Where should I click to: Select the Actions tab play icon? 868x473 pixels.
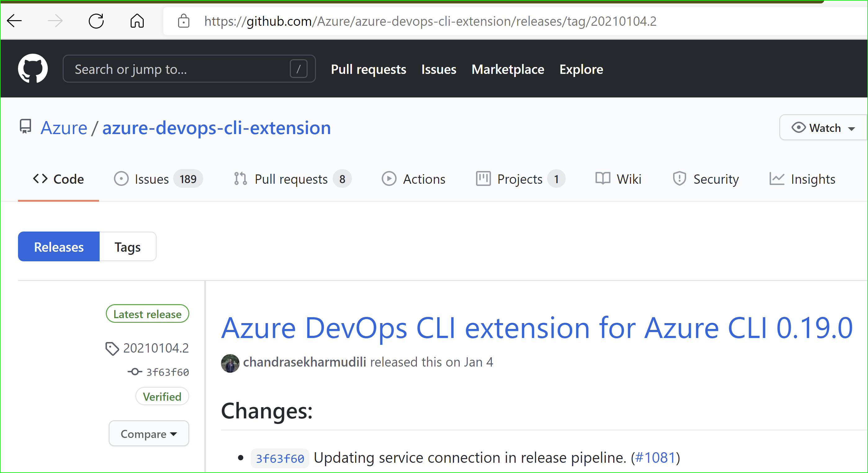click(x=389, y=179)
